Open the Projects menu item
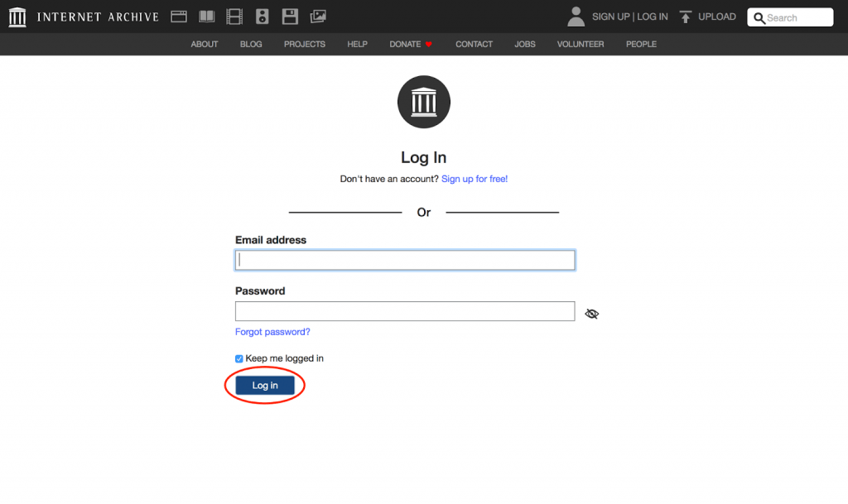Image resolution: width=848 pixels, height=504 pixels. click(305, 45)
